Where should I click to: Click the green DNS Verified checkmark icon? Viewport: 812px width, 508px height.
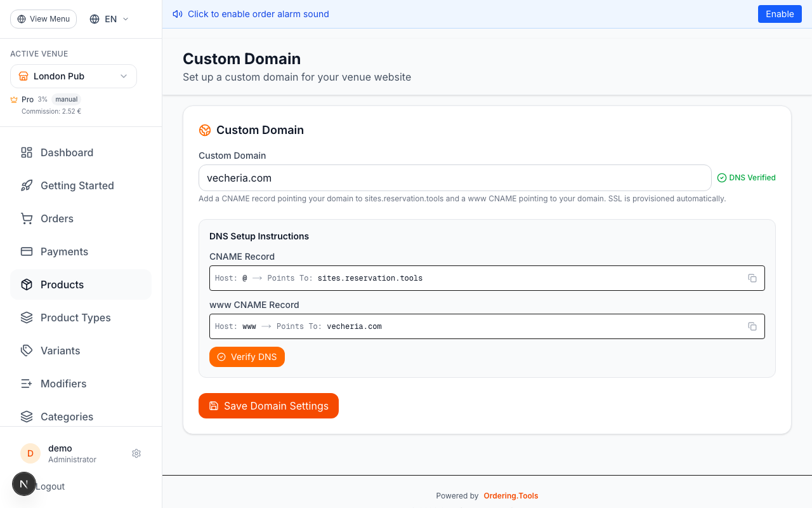[722, 178]
